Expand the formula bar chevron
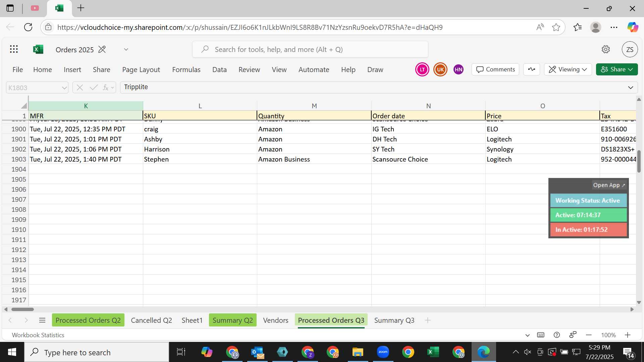 (x=631, y=87)
